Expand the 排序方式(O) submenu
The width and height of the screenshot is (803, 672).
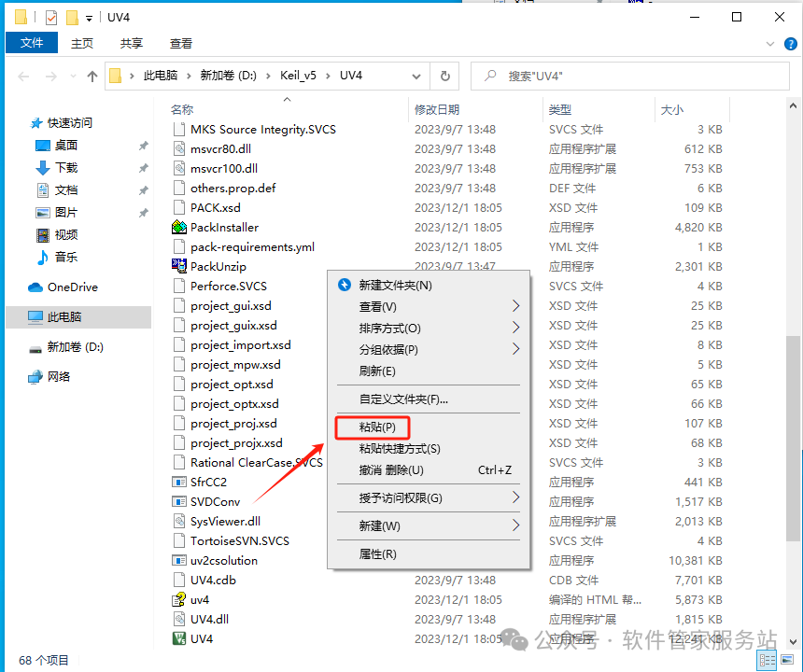click(x=515, y=328)
